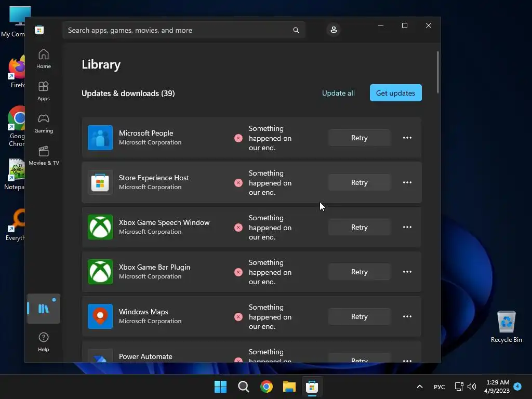This screenshot has height=399, width=532.
Task: Retry the Store Experience Host update
Action: click(x=360, y=182)
